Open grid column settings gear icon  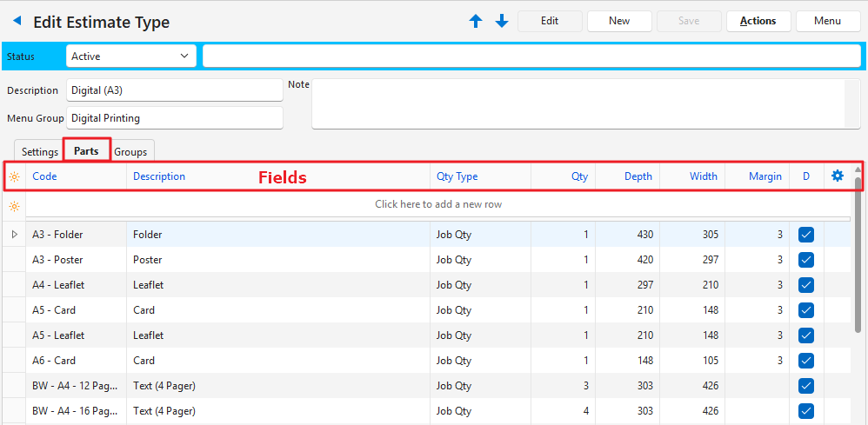point(838,176)
